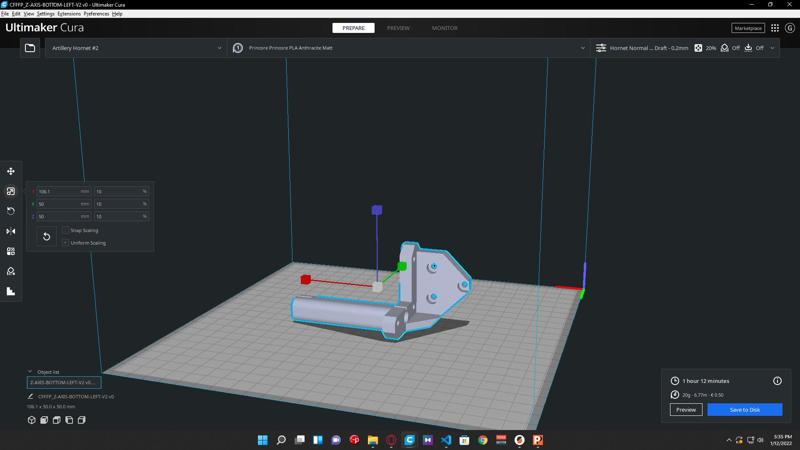Click the Save to Disk button
This screenshot has width=800, height=450.
pos(744,409)
